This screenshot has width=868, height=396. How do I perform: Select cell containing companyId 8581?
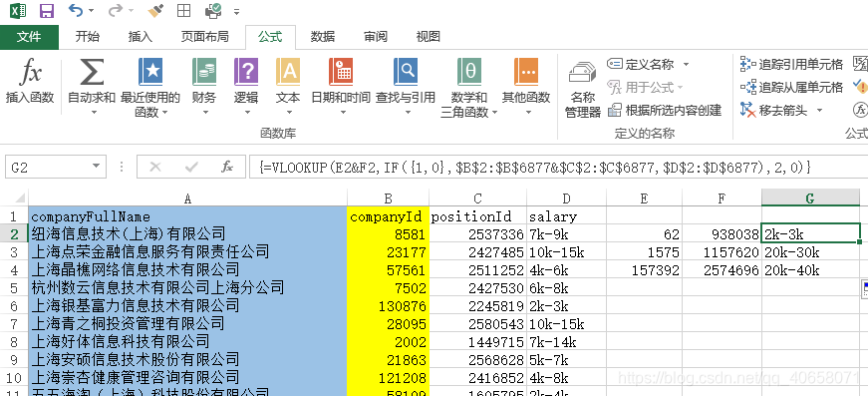tap(388, 233)
